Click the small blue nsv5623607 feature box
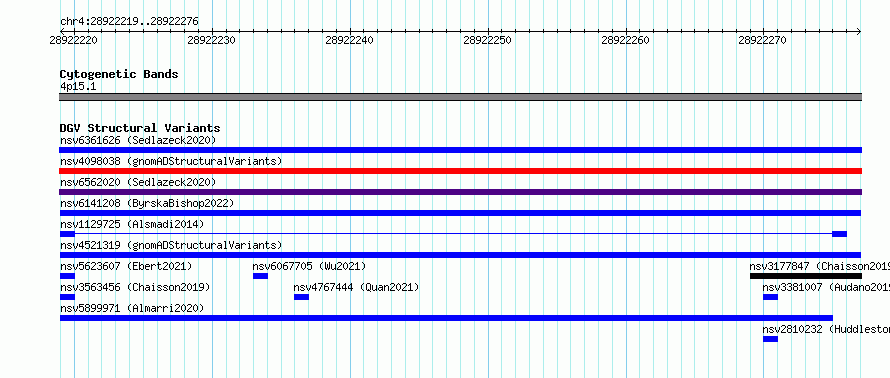 (67, 276)
